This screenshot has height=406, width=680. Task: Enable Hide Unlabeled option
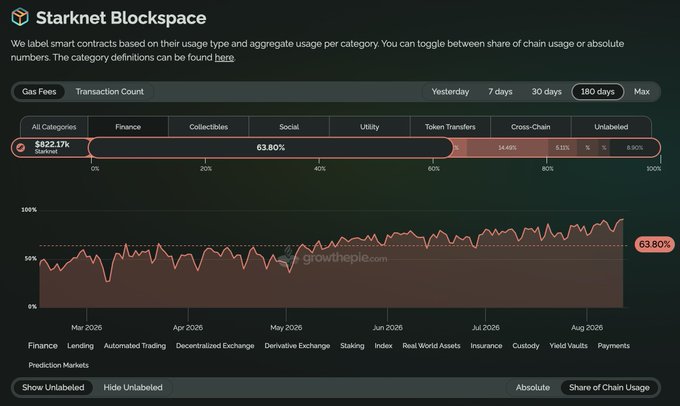click(x=133, y=387)
